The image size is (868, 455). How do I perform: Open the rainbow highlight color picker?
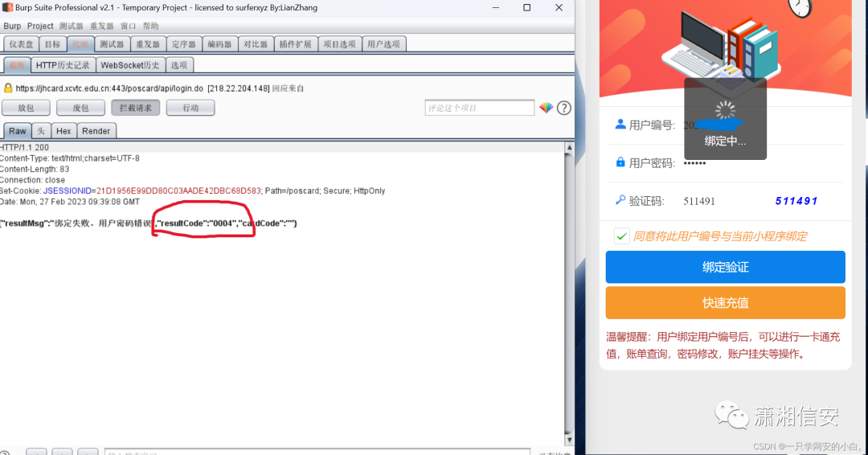pyautogui.click(x=547, y=108)
